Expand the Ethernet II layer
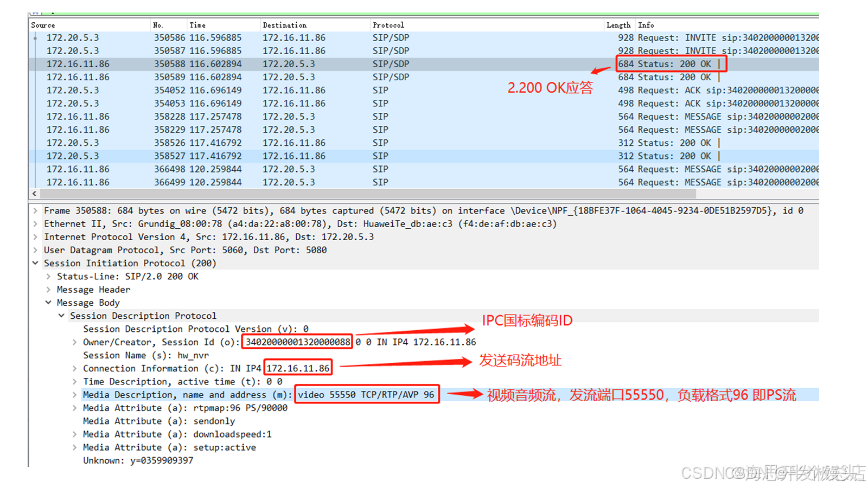This screenshot has height=488, width=868. [35, 223]
